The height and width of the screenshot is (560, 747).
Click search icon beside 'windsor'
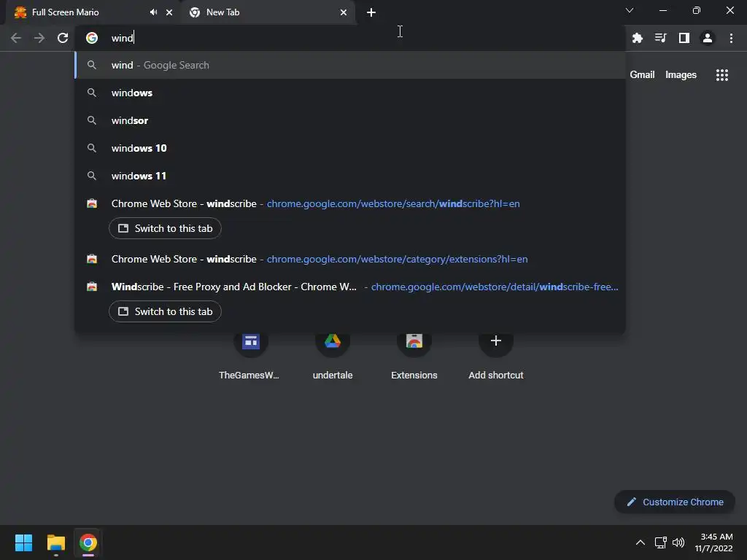[x=92, y=120]
